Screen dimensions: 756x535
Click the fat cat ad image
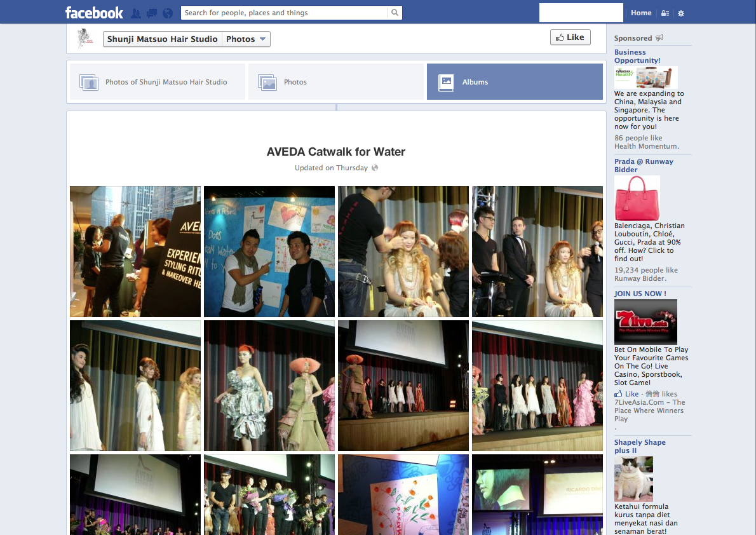point(633,478)
